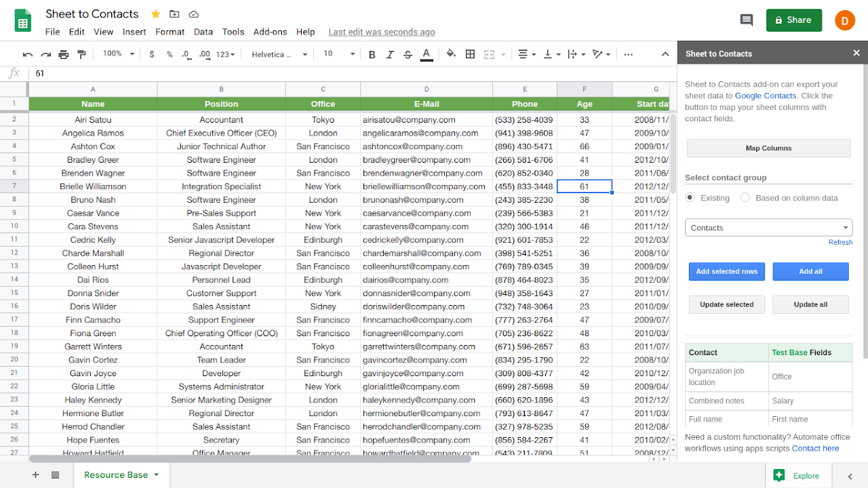Click the Add selected rows button
Image resolution: width=868 pixels, height=488 pixels.
tap(726, 271)
